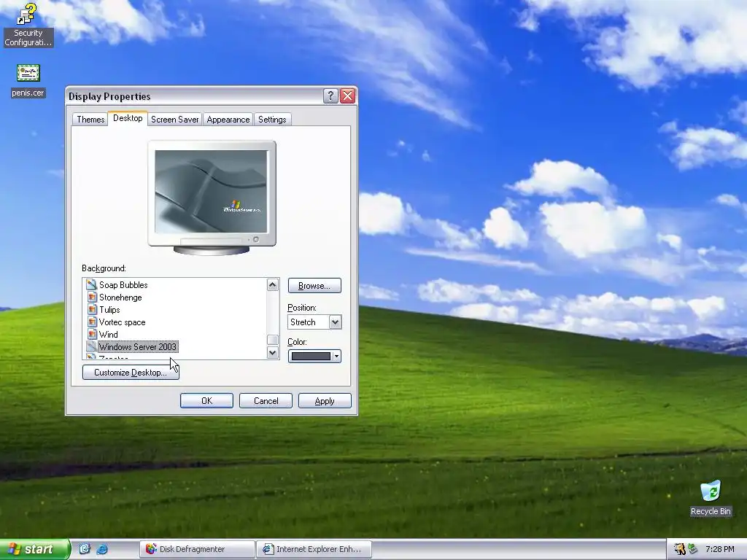Click the background list scroll down arrow
The width and height of the screenshot is (747, 560).
pyautogui.click(x=273, y=353)
